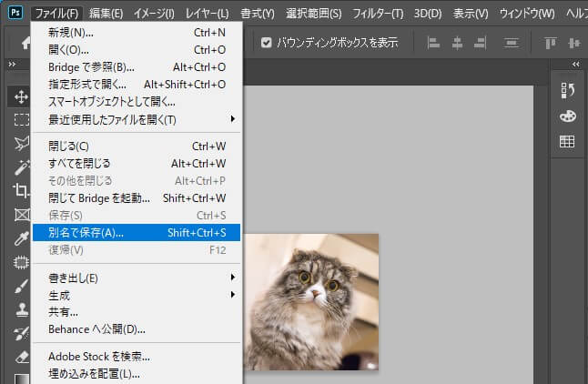588x384 pixels.
Task: Open the 編集(E) menu
Action: pyautogui.click(x=106, y=14)
